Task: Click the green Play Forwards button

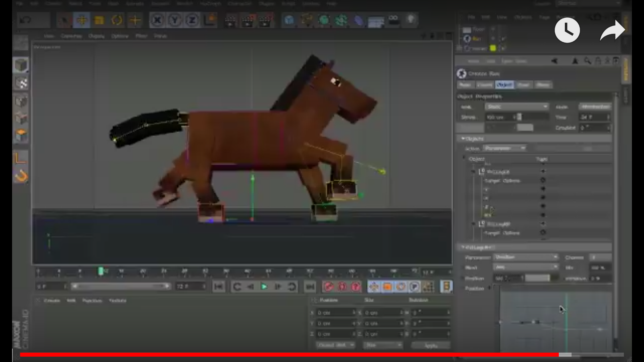Action: tap(264, 287)
